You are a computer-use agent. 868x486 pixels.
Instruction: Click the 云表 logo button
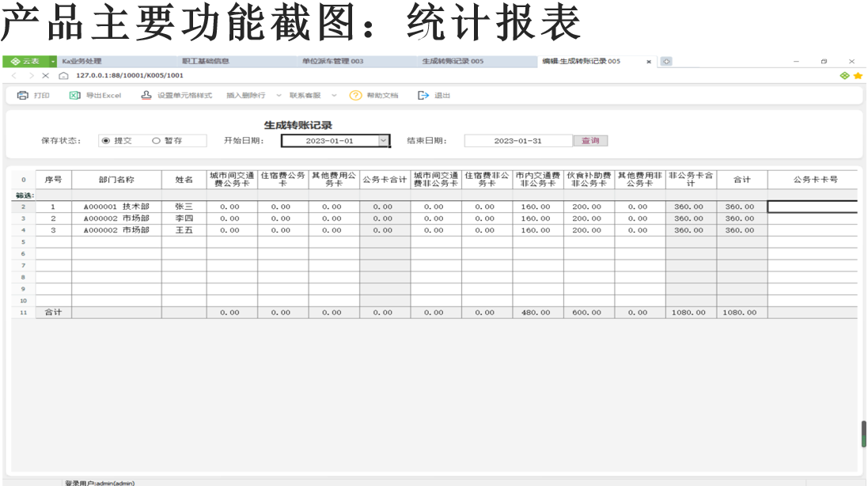click(x=25, y=62)
